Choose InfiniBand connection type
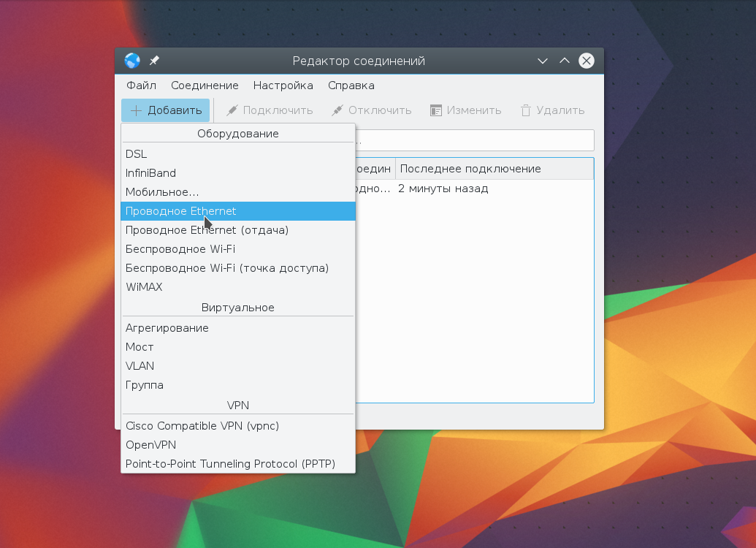The height and width of the screenshot is (548, 756). [x=150, y=173]
